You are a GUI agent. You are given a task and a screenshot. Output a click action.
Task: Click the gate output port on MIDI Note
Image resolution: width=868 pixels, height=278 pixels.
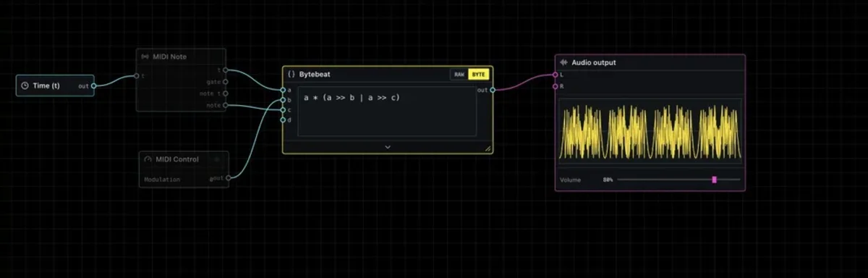pos(226,82)
